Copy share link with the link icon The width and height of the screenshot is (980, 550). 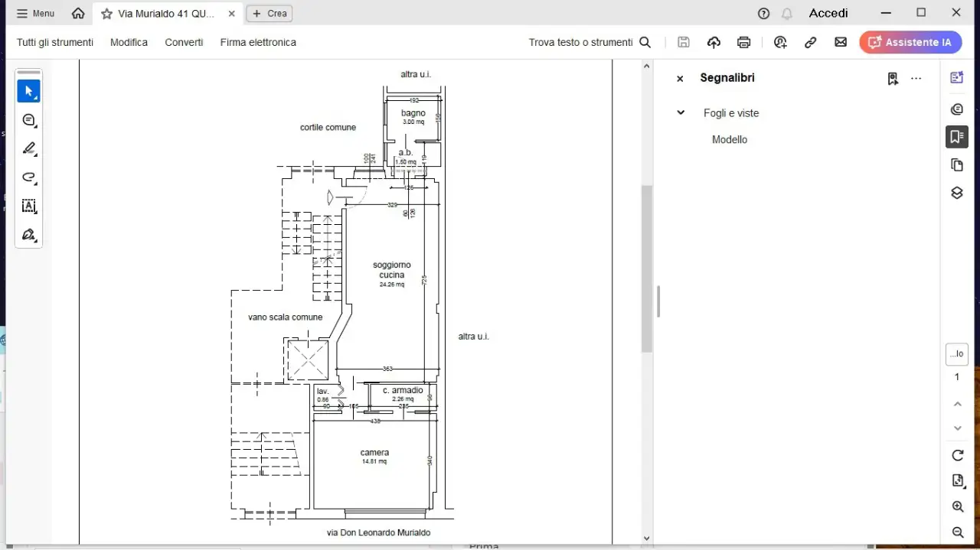(x=810, y=43)
